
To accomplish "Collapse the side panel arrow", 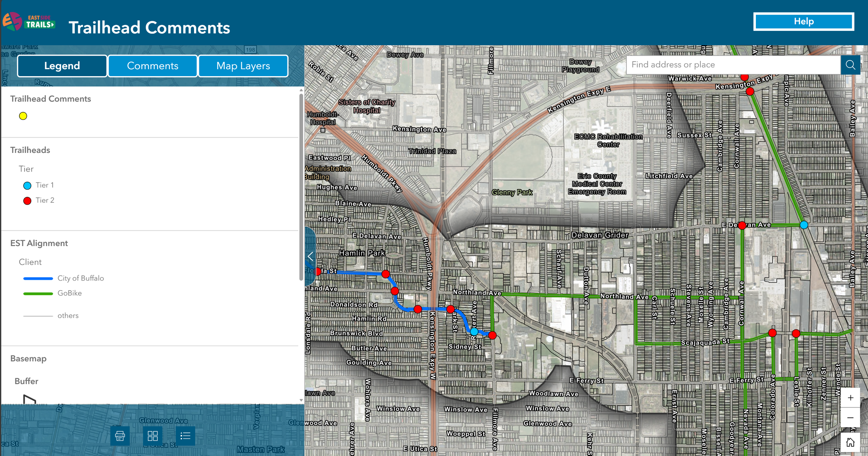I will tap(310, 256).
